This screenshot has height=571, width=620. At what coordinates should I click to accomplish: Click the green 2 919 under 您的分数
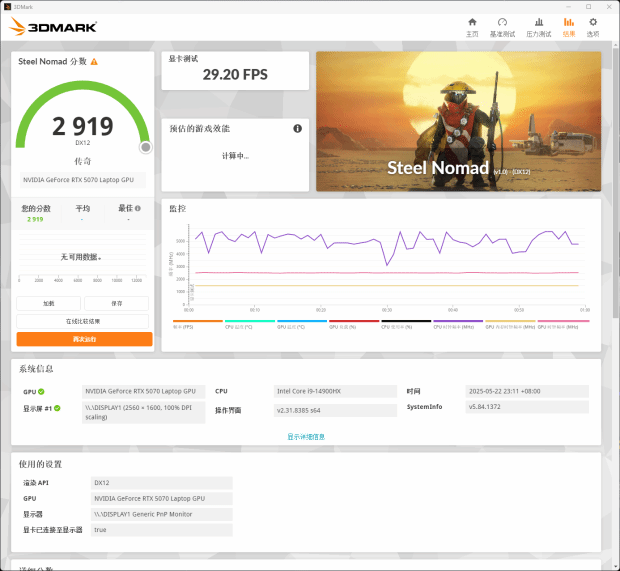[35, 219]
